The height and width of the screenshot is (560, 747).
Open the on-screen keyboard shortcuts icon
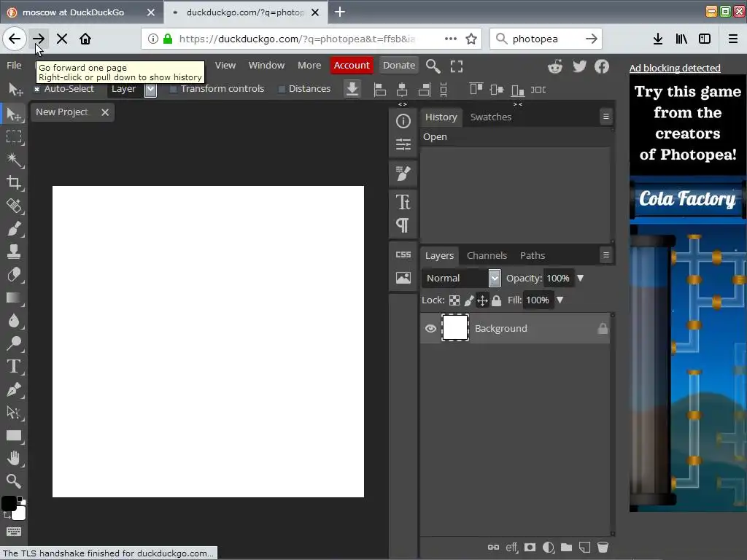pos(14,532)
